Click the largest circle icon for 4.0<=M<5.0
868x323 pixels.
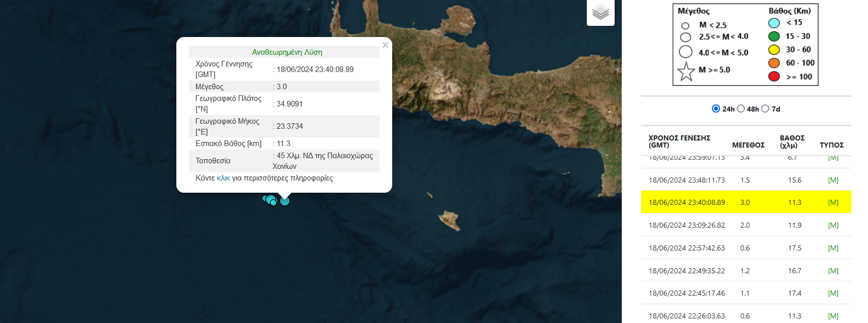click(686, 52)
